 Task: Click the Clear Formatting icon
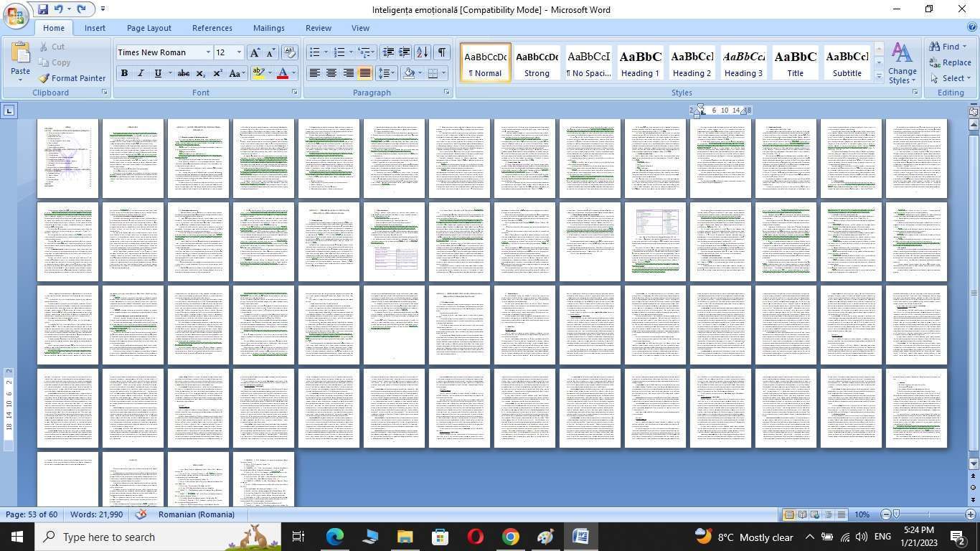click(x=290, y=52)
